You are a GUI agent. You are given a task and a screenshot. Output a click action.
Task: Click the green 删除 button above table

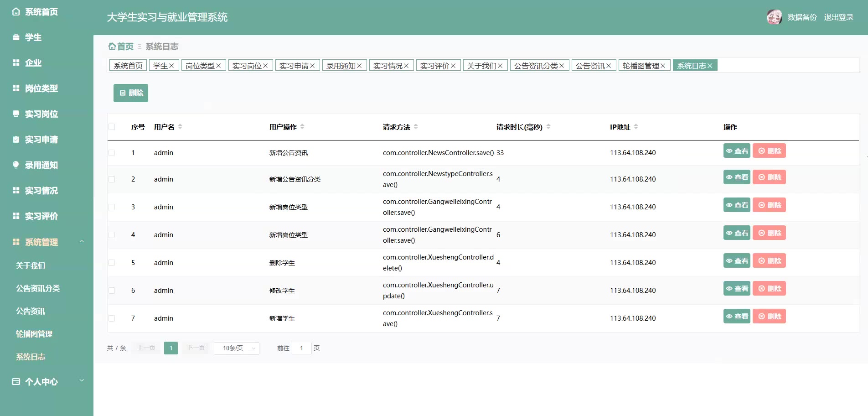131,93
